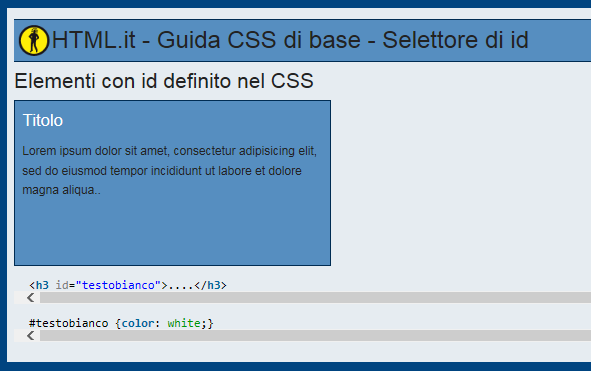
Task: Click the Lorem ipsum paragraph text
Action: [169, 170]
